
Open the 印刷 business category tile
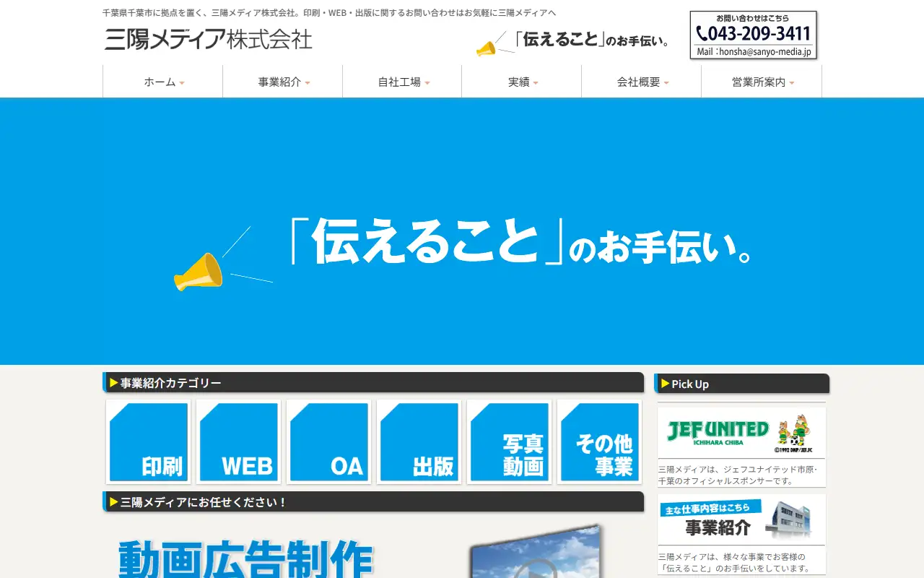[x=148, y=442]
